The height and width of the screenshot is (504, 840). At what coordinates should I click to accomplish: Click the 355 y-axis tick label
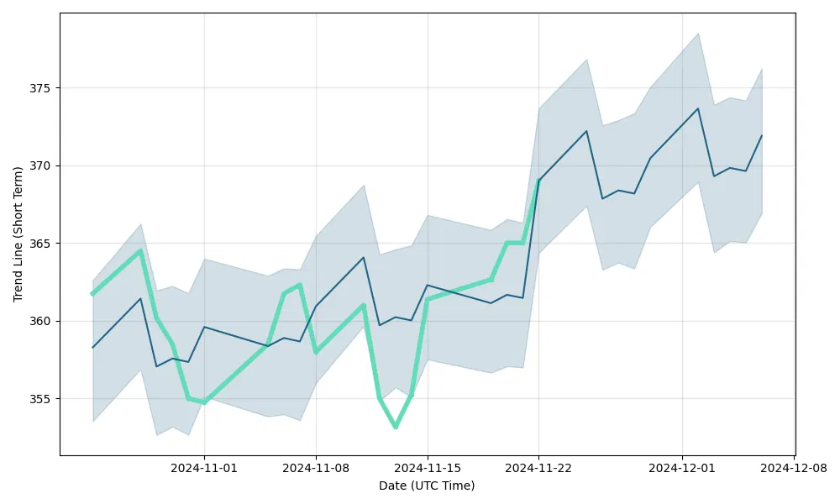[x=40, y=399]
